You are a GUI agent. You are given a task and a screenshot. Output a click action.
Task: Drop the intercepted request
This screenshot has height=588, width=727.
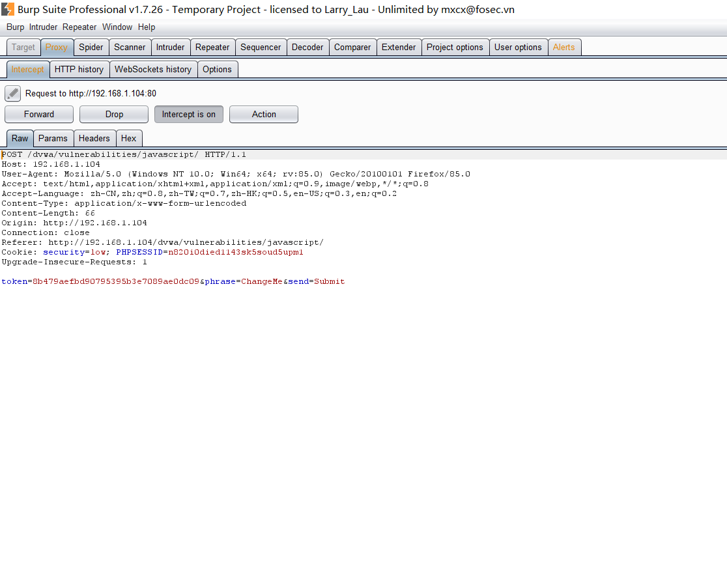point(114,114)
